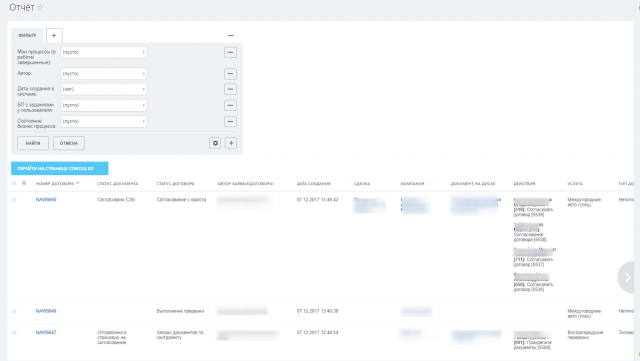The height and width of the screenshot is (361, 640).
Task: Open the БП с заданиями у пользователя dropdown
Action: coord(104,105)
